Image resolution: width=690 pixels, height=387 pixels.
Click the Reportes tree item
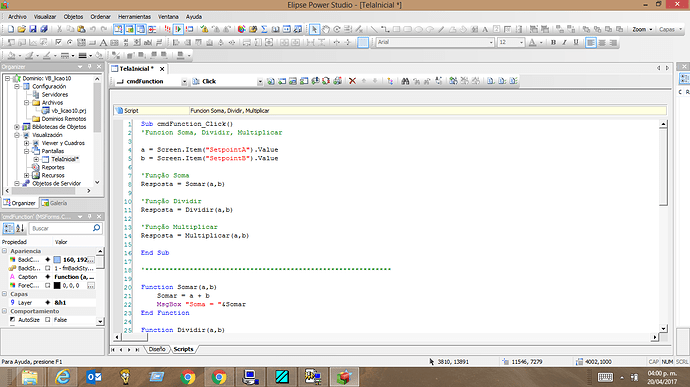coord(53,167)
